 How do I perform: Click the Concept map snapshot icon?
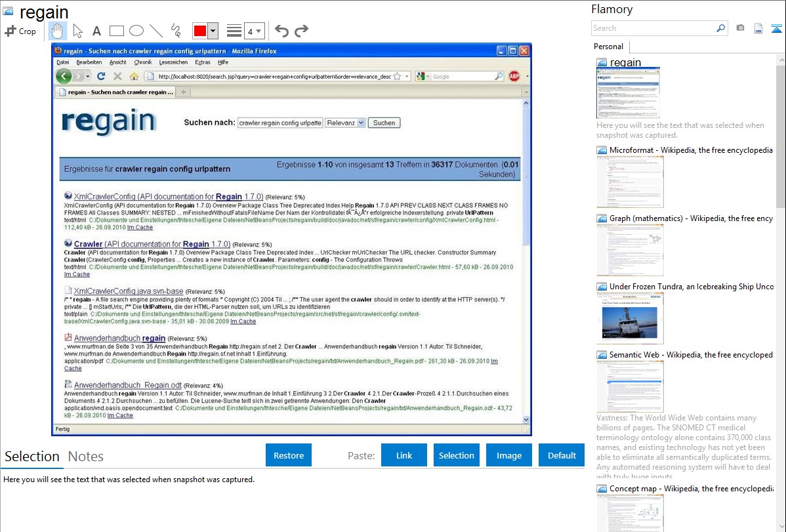pyautogui.click(x=602, y=489)
